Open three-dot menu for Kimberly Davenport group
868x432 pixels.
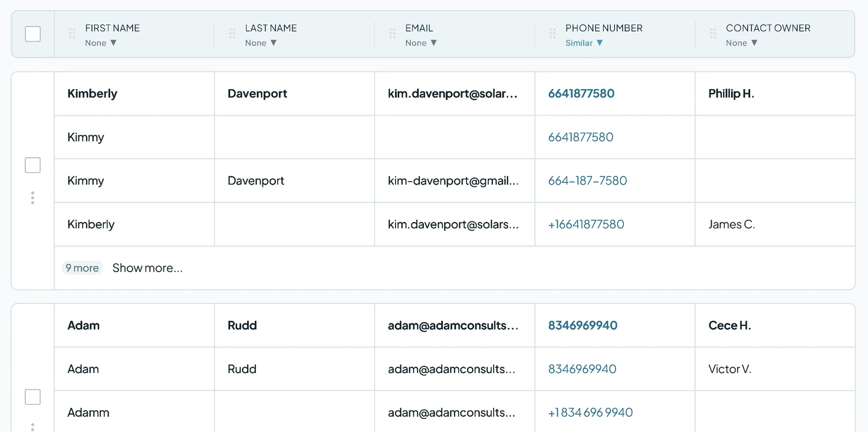point(32,198)
